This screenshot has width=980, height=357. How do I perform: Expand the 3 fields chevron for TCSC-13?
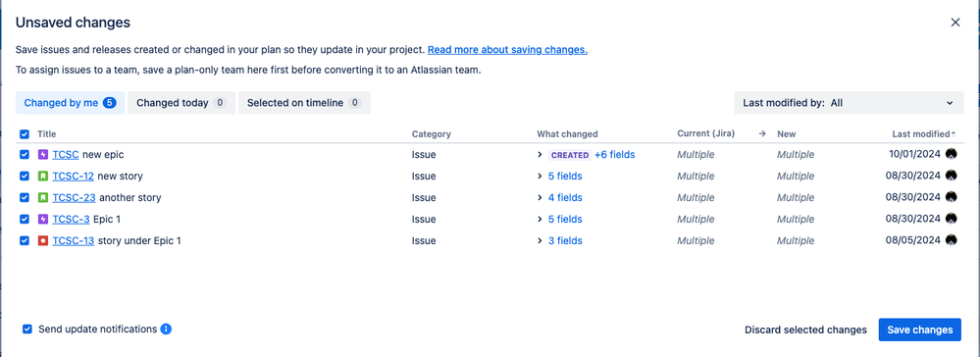(x=540, y=240)
